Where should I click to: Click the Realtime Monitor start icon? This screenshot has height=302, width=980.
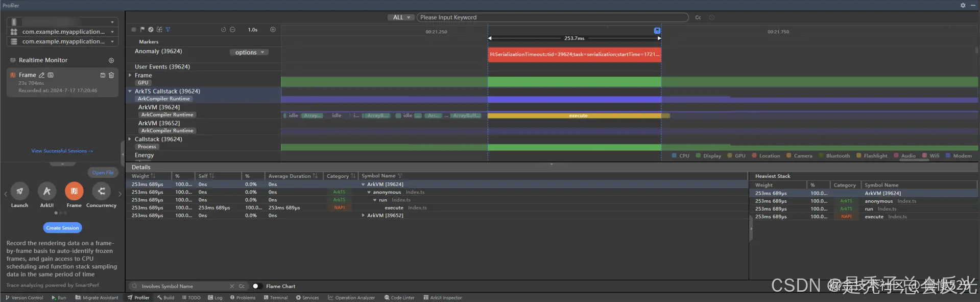[111, 60]
